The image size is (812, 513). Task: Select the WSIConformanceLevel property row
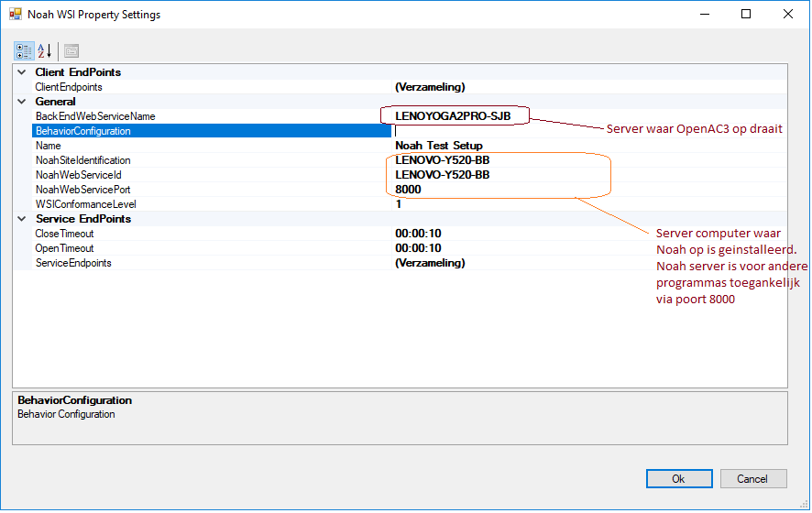[x=85, y=204]
